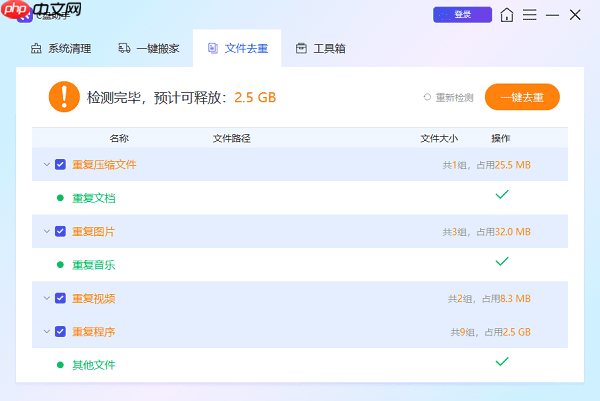Select the 文件去重 tab

click(237, 48)
